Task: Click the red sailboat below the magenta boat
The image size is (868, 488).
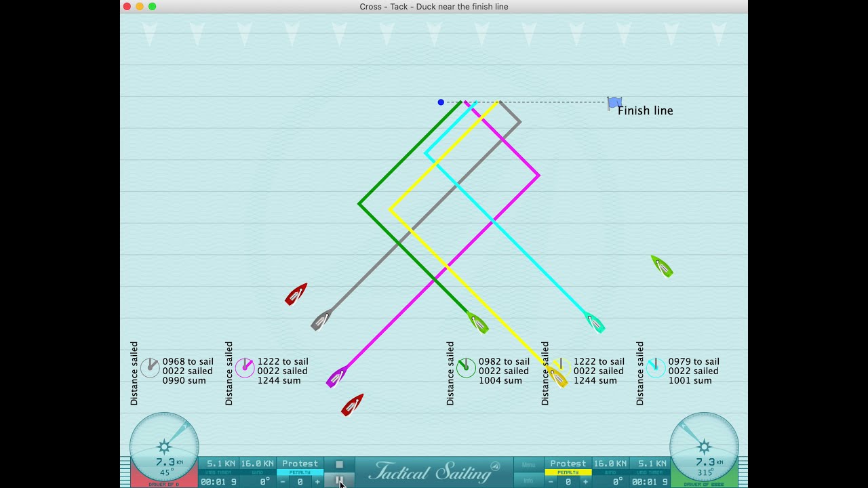Action: click(x=353, y=405)
